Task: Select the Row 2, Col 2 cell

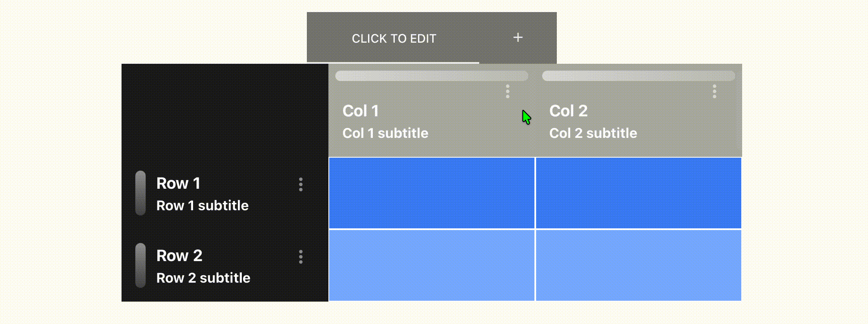Action: pos(638,265)
